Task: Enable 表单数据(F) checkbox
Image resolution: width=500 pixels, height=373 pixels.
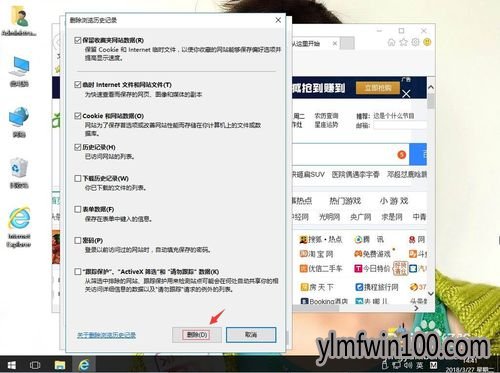Action: (x=78, y=209)
